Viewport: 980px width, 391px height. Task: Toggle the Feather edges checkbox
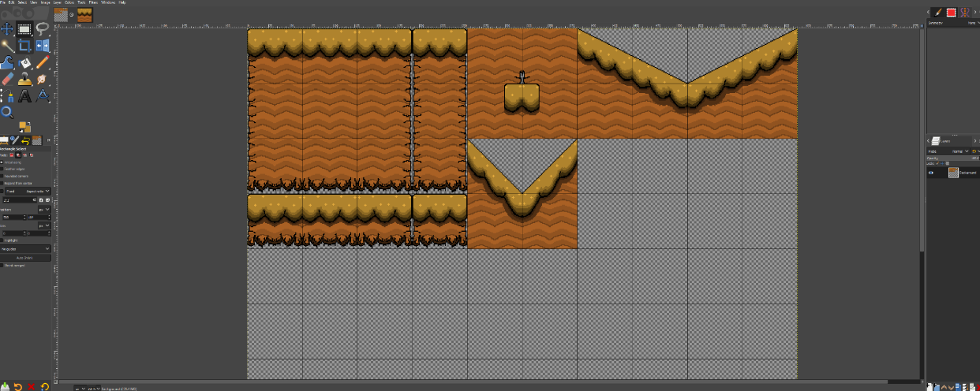point(2,169)
